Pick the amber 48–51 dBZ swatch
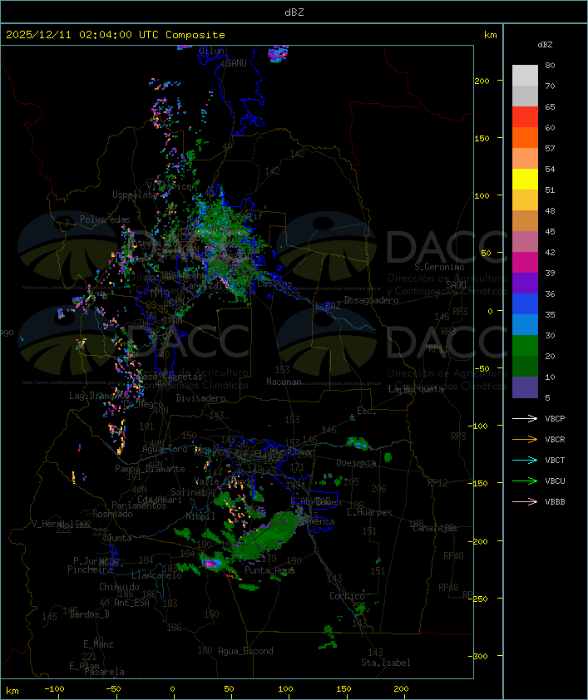 pos(525,200)
